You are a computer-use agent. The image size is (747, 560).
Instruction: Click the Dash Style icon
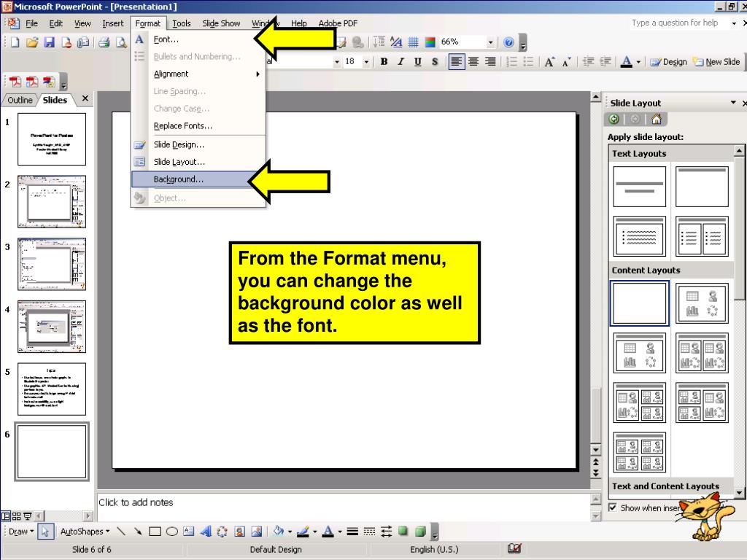[x=369, y=531]
